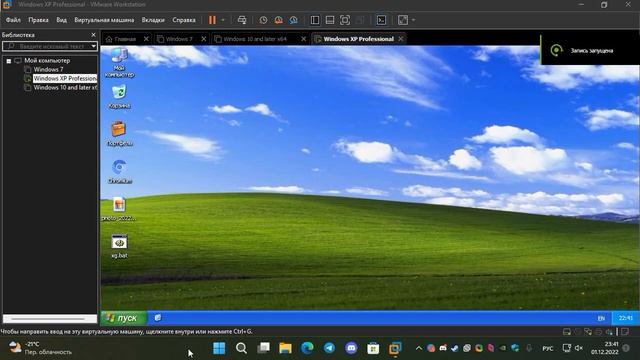The height and width of the screenshot is (360, 640).
Task: Close the Windows 10 and later x64 tab
Action: coord(303,39)
